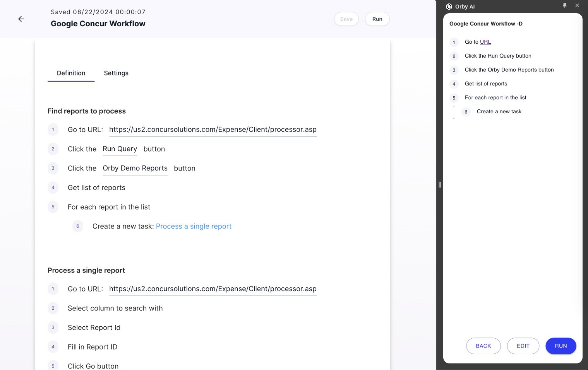Click 'Create a new task' in the Orby panel

[x=499, y=111]
